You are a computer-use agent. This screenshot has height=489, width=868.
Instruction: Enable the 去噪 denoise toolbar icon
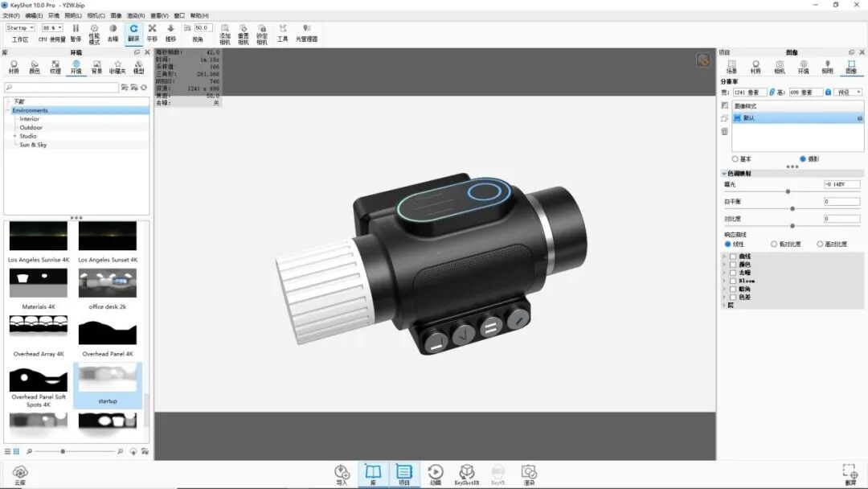point(114,30)
